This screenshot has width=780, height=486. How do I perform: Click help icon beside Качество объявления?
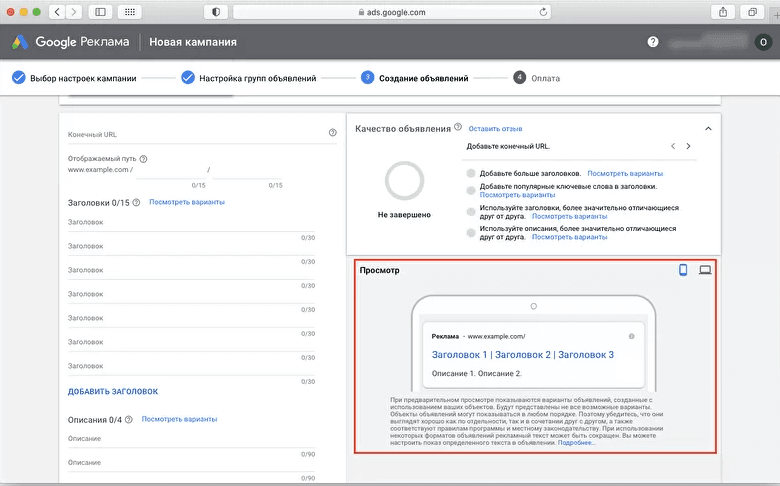click(458, 127)
